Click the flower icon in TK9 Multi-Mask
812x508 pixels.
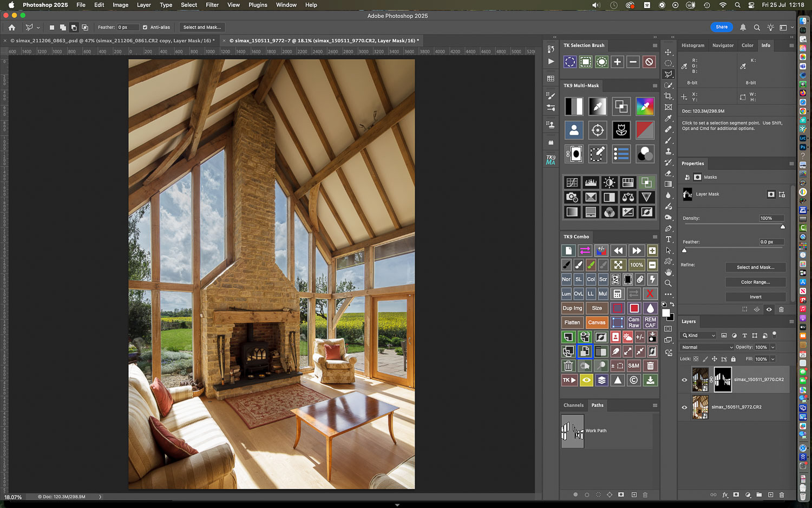621,130
